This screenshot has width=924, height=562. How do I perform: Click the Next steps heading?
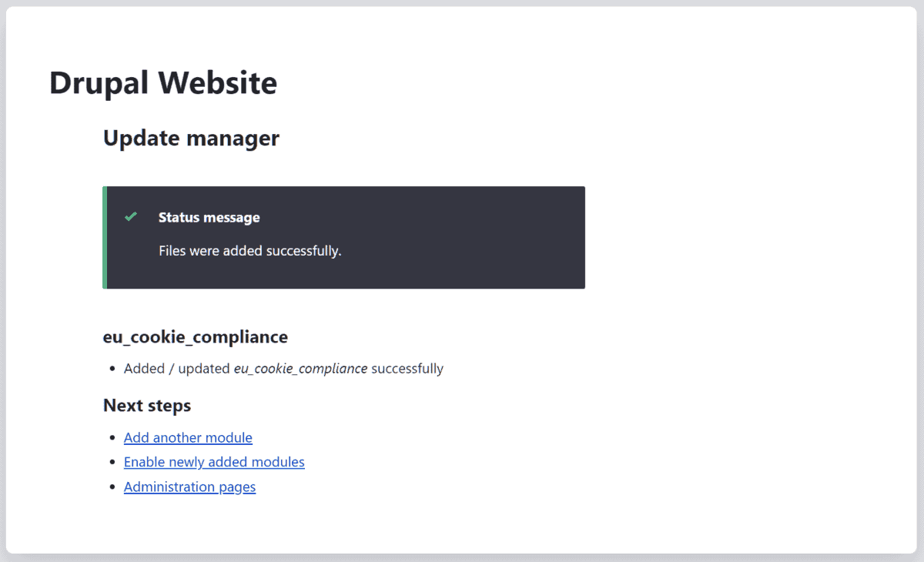[147, 405]
